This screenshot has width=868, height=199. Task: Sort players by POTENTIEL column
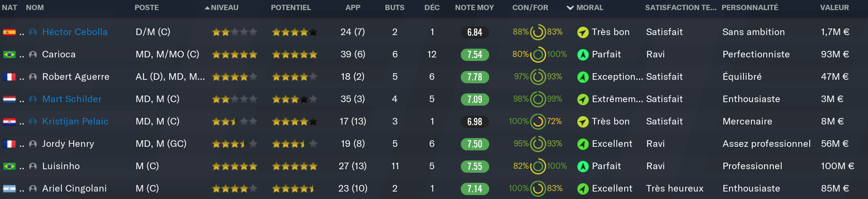[x=291, y=7]
